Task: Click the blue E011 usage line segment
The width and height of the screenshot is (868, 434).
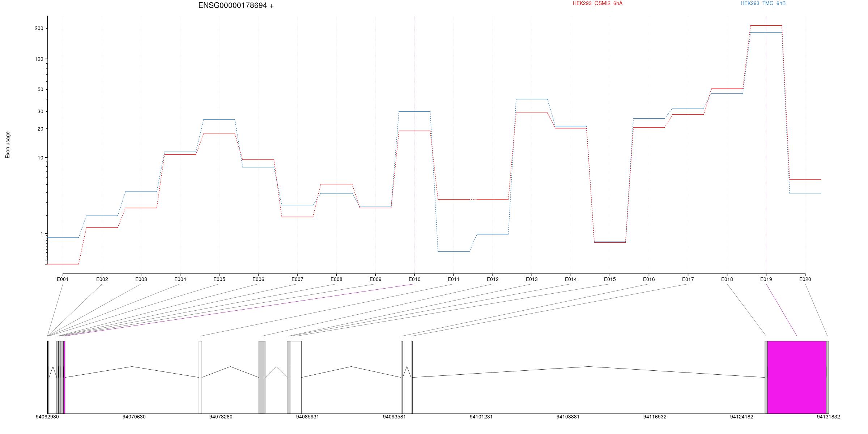Action: 454,251
